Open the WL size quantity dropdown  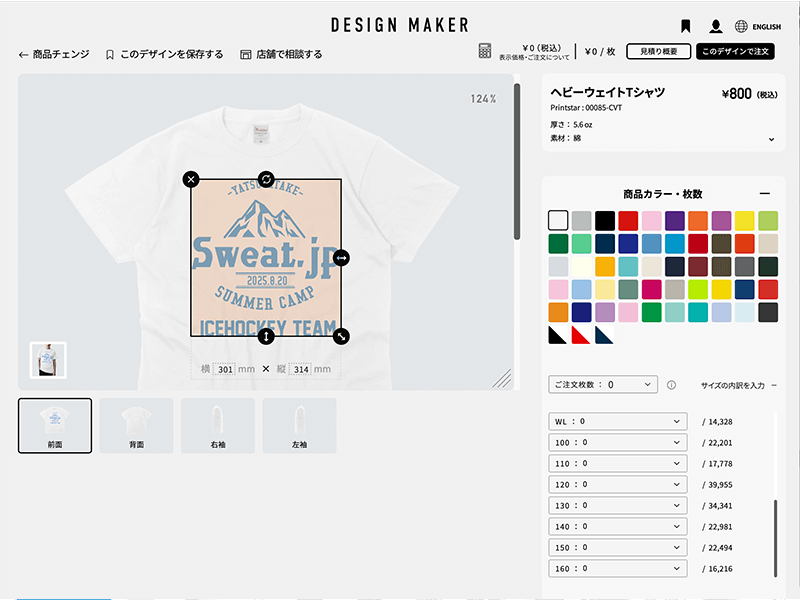coord(618,421)
